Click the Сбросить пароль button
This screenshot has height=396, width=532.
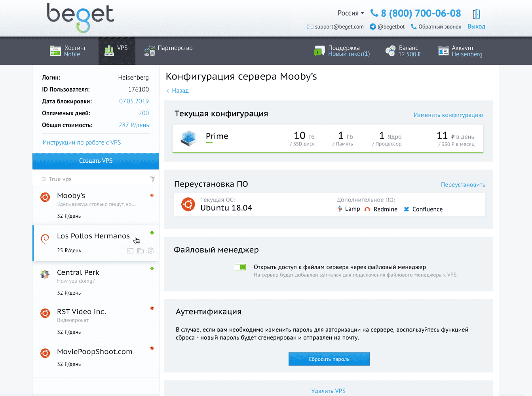[329, 359]
